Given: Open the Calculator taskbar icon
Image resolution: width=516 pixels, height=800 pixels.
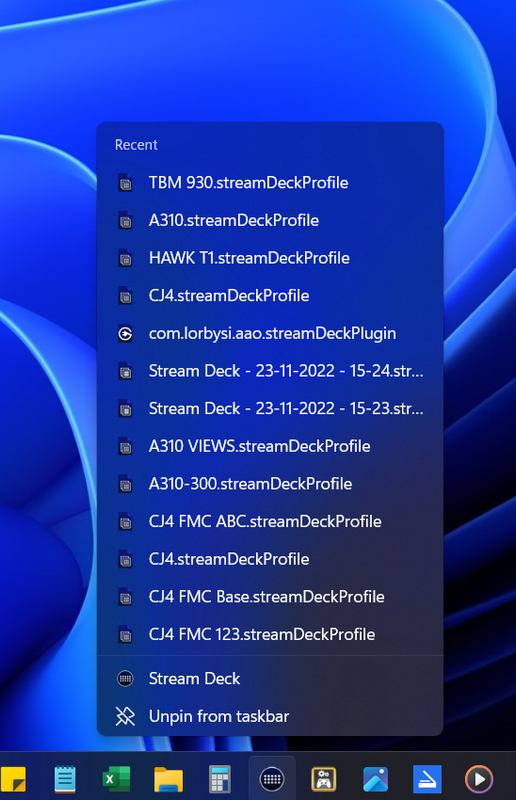Looking at the screenshot, I should pos(220,779).
